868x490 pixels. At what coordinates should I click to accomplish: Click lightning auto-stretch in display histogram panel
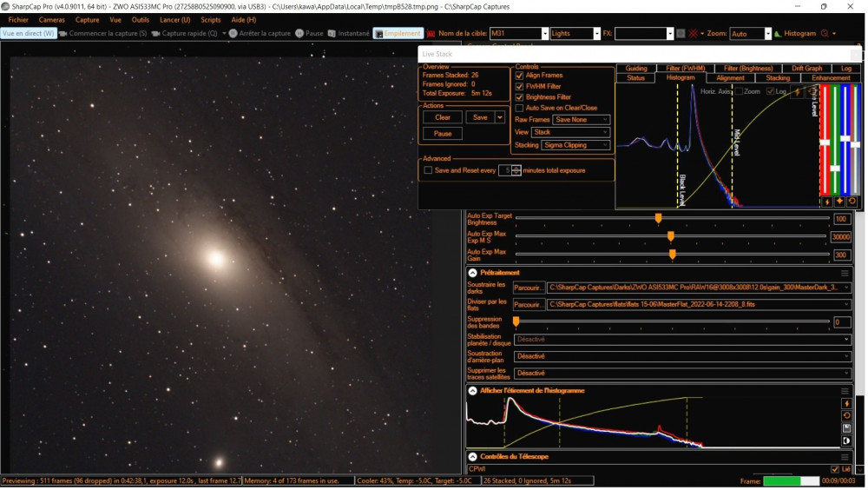coord(846,403)
